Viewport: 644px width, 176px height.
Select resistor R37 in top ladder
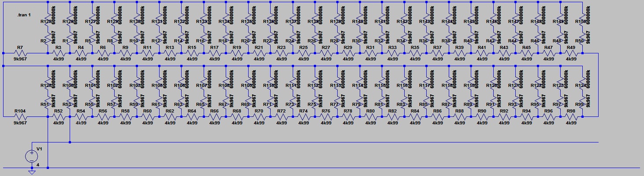pos(437,53)
